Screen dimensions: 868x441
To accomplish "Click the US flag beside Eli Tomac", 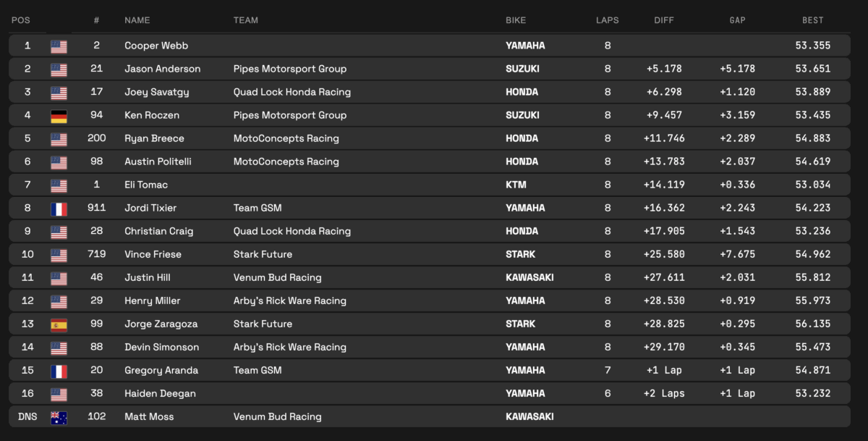I will [x=59, y=185].
